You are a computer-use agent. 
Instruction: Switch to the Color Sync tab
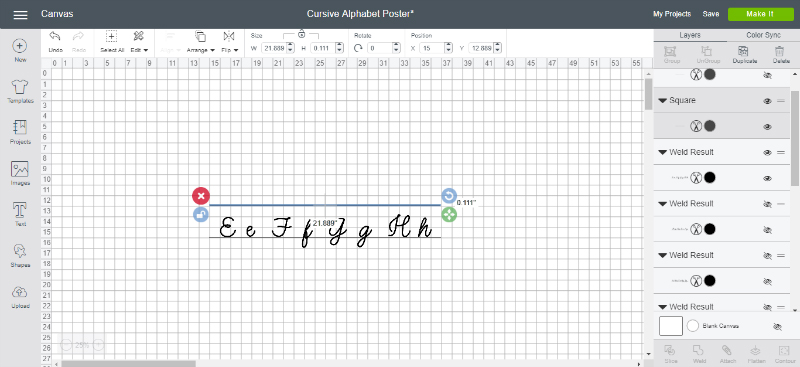[763, 35]
